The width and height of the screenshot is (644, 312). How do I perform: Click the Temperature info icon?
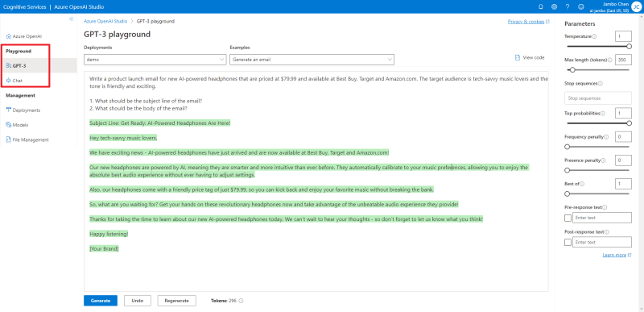(594, 36)
